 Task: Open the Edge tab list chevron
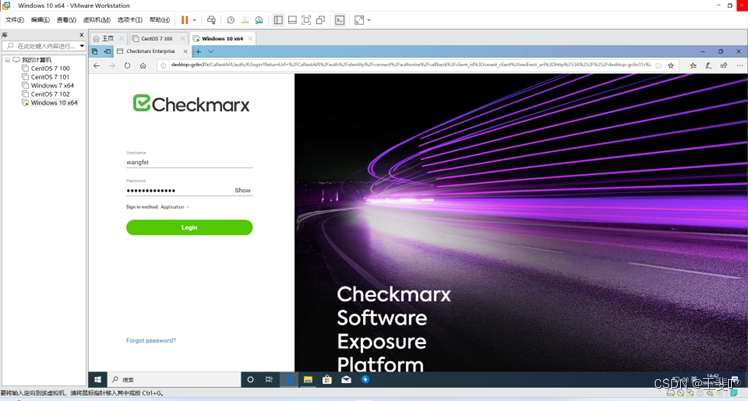pyautogui.click(x=211, y=51)
